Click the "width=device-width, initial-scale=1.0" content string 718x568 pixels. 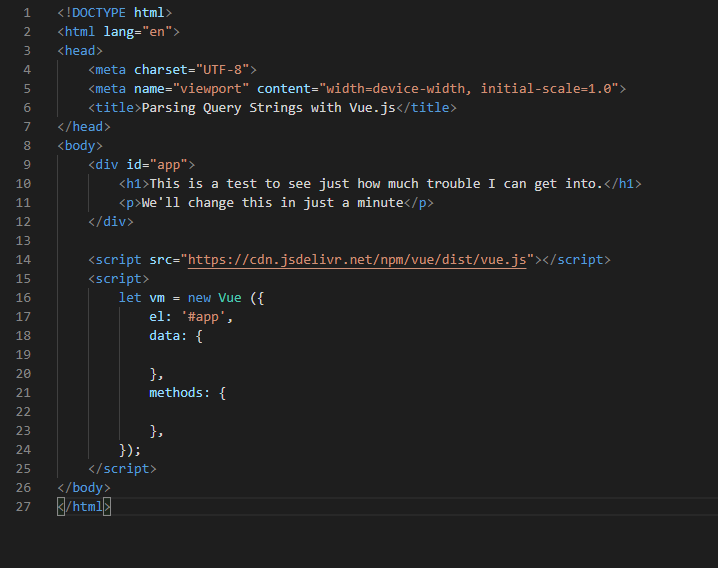tap(469, 89)
